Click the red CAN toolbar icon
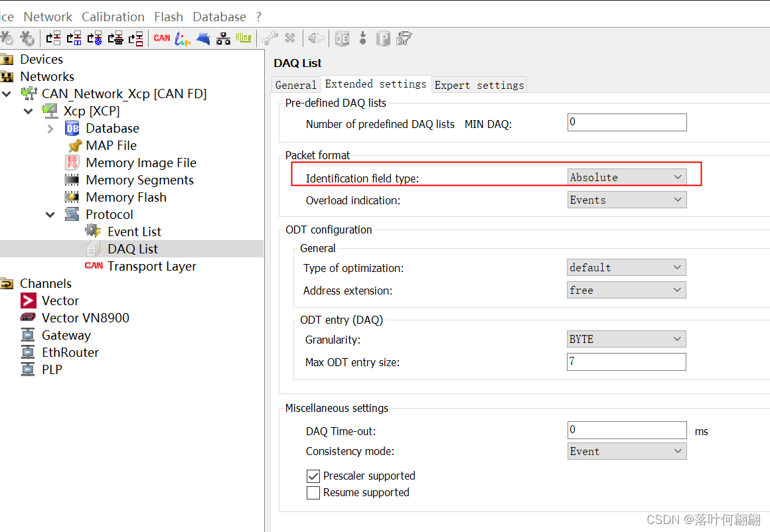Screen dimensions: 770x532 click(x=161, y=38)
